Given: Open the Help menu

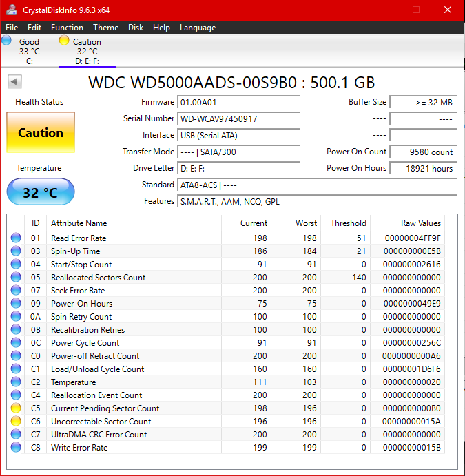Looking at the screenshot, I should (x=161, y=28).
